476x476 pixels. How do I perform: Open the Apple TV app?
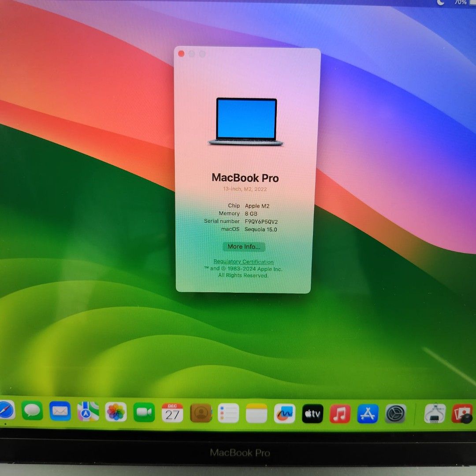coord(312,412)
